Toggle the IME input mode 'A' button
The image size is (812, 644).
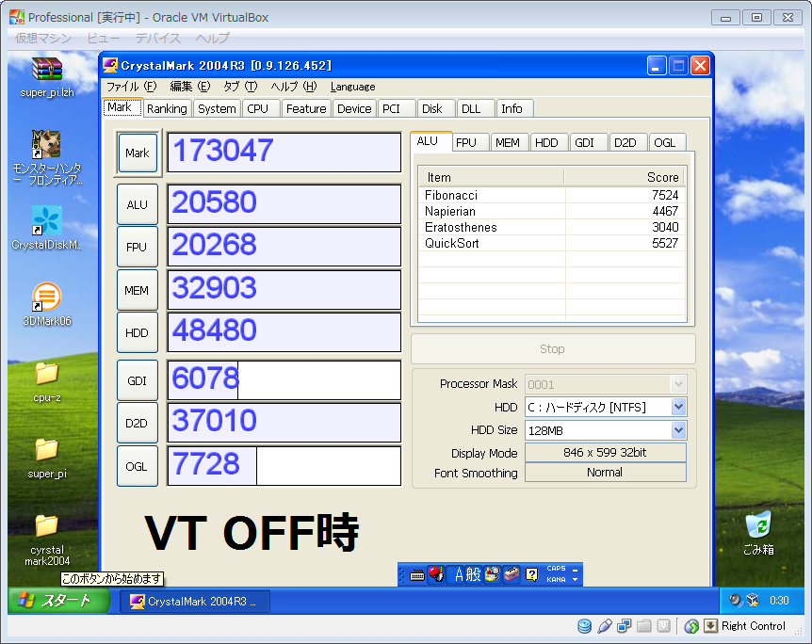tap(460, 574)
